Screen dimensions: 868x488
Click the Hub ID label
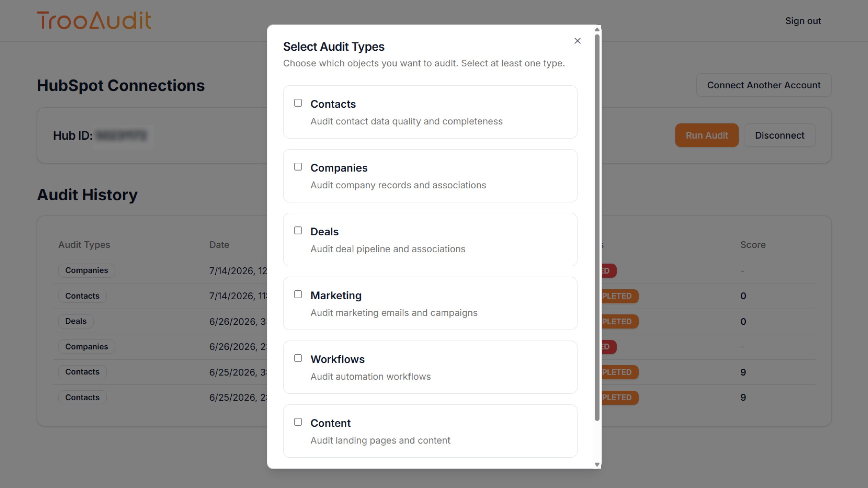pos(73,135)
